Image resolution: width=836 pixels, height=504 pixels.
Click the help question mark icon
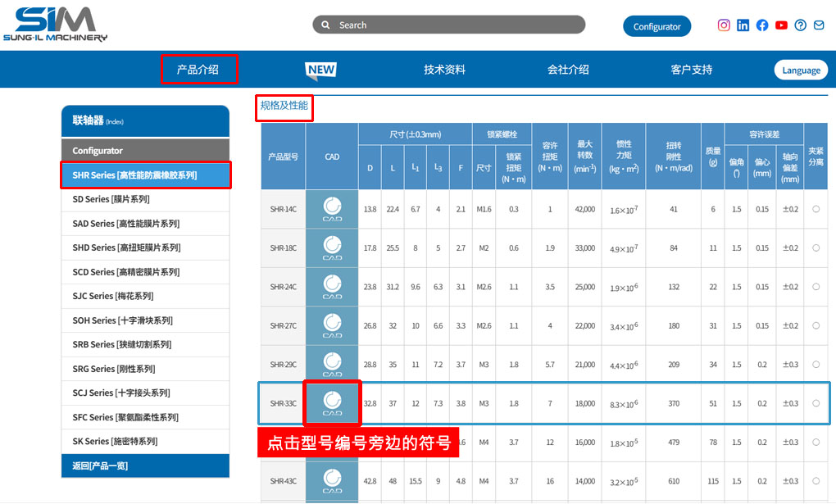(800, 25)
